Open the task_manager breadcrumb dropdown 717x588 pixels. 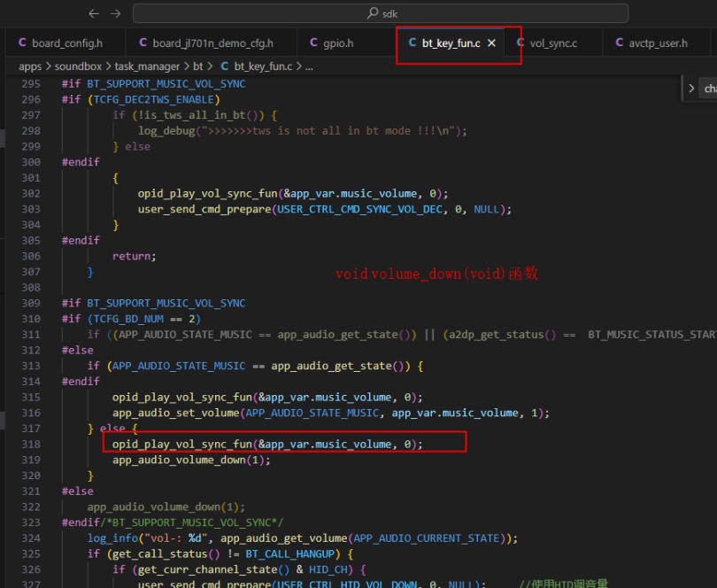point(147,66)
